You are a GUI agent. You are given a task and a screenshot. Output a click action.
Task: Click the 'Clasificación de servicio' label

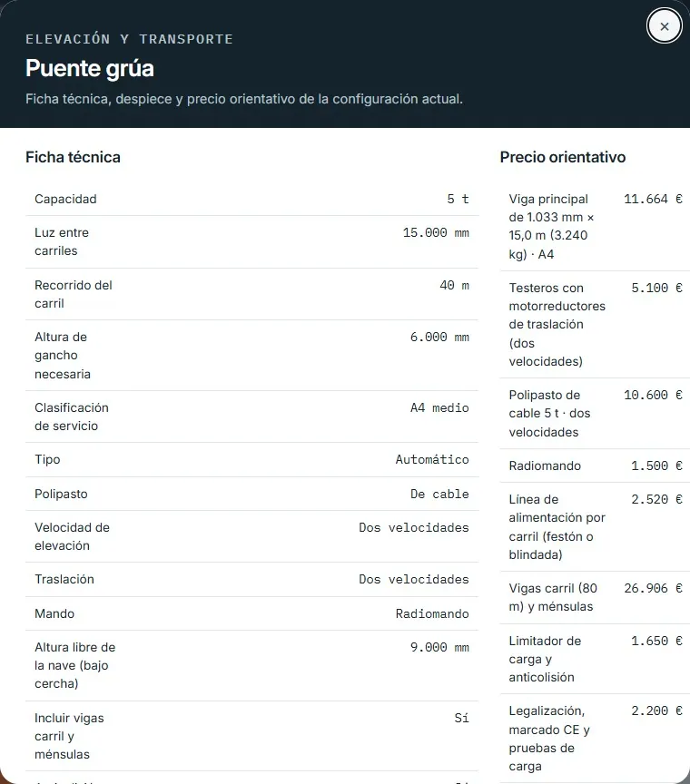(72, 416)
